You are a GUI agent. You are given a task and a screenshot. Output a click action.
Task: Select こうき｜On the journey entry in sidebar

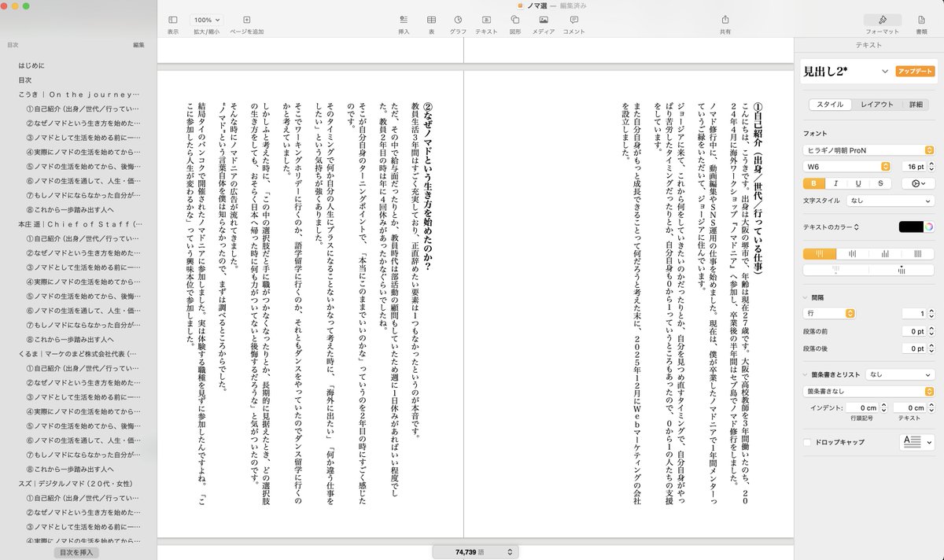(x=77, y=94)
